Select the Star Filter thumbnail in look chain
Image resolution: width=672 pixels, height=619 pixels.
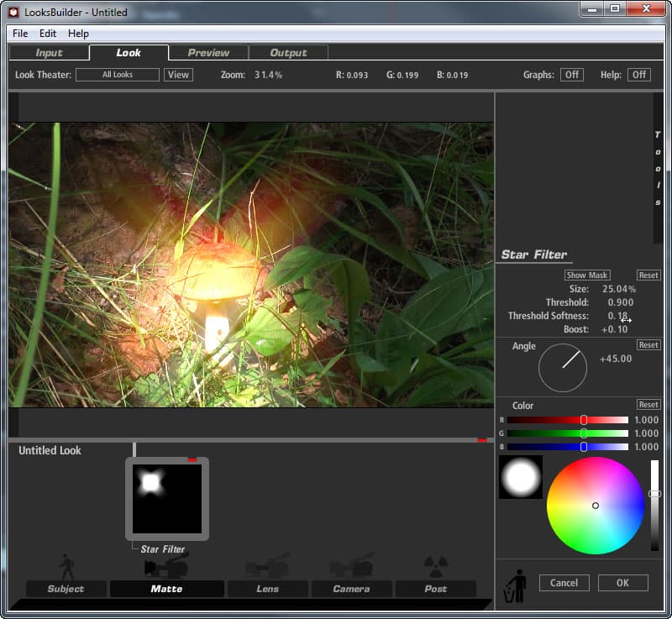pos(166,498)
